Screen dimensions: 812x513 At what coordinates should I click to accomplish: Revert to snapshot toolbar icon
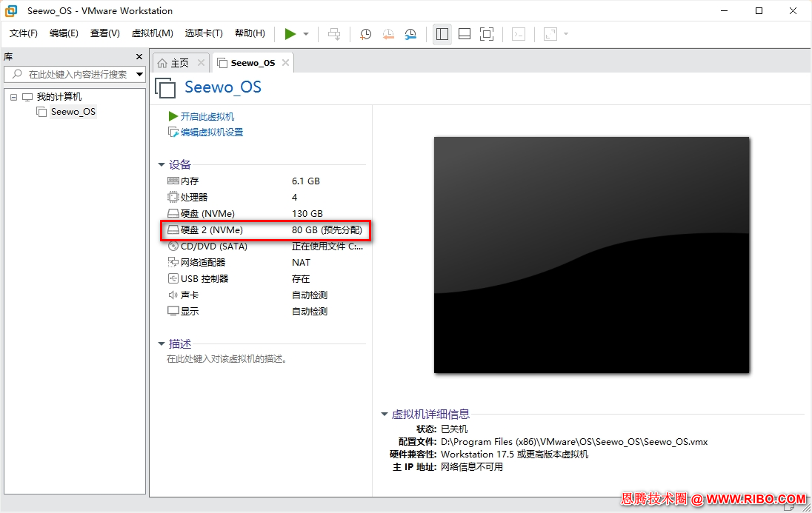388,34
